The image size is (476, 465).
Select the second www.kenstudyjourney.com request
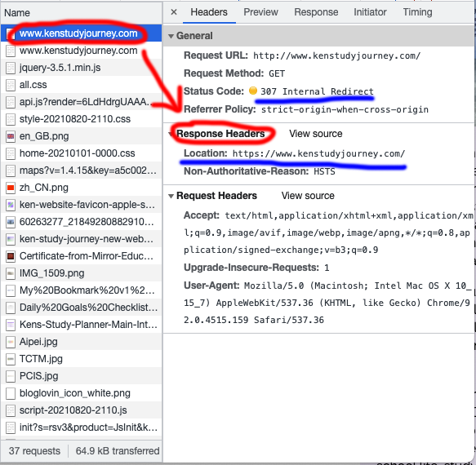point(81,51)
